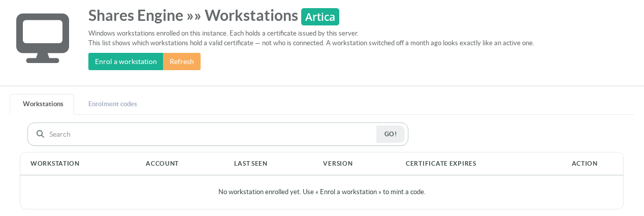Click the Shares Engine »» Workstations heading
This screenshot has width=644, height=216.
click(193, 16)
